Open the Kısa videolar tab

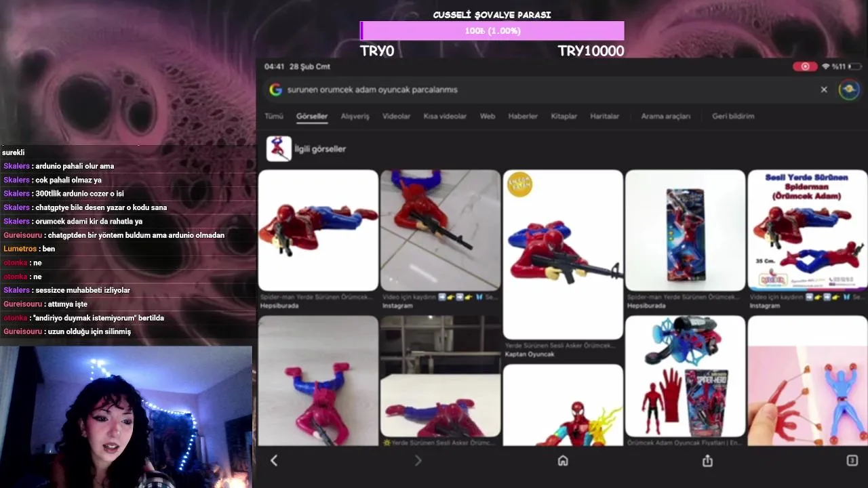coord(445,117)
